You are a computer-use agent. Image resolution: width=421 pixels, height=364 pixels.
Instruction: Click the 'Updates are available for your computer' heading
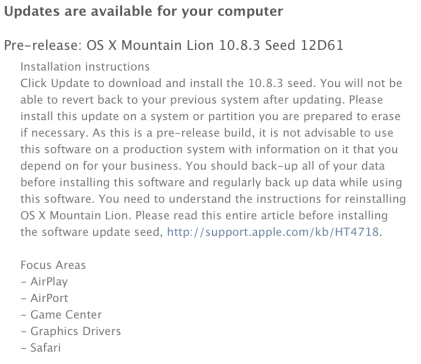143,11
